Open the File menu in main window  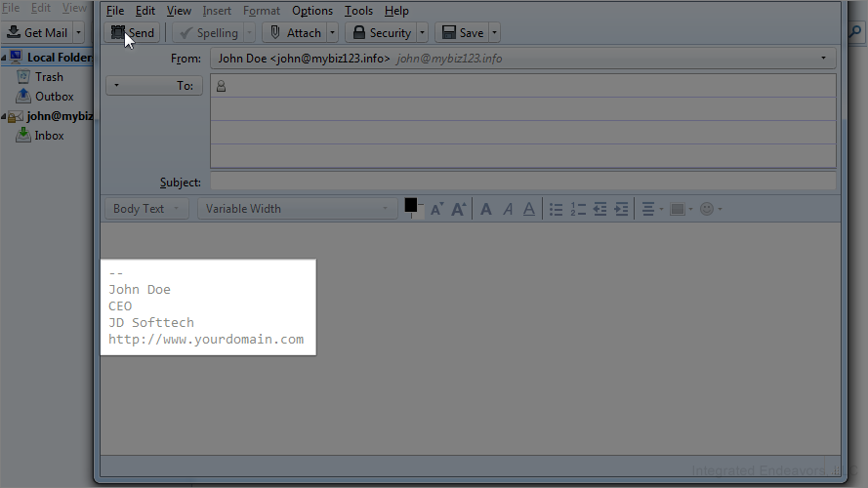tap(11, 8)
